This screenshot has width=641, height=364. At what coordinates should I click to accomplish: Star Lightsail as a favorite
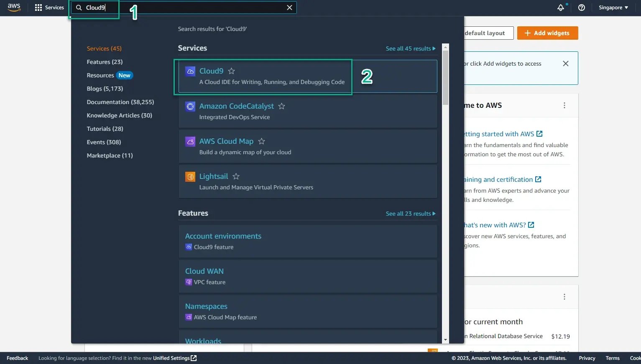tap(236, 176)
